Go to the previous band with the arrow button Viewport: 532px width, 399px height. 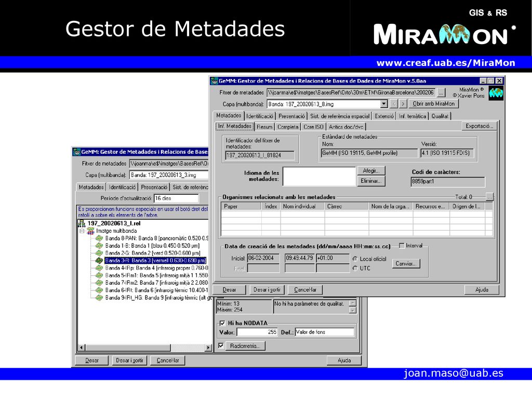(394, 104)
